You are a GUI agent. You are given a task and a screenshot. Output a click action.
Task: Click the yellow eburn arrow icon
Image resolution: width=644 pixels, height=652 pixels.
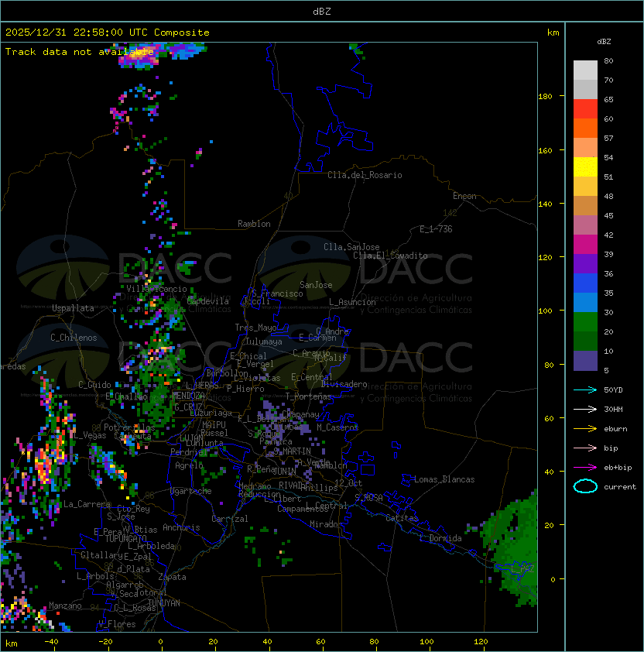pos(585,429)
